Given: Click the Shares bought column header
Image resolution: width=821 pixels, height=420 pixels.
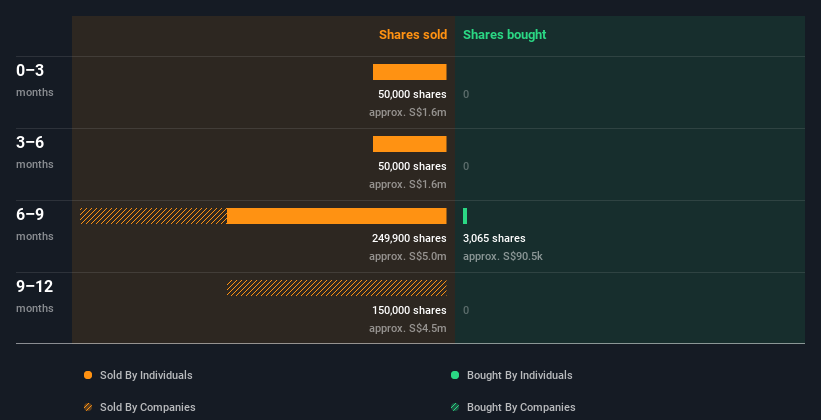Looking at the screenshot, I should click(504, 35).
